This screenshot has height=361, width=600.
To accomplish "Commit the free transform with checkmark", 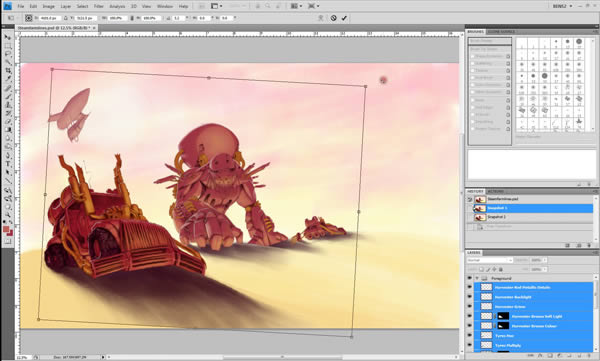I will [344, 18].
